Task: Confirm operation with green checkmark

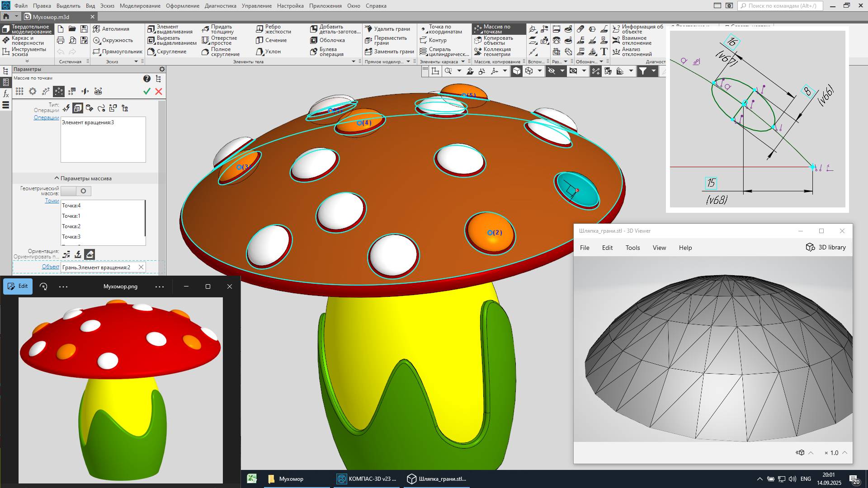Action: tap(146, 91)
